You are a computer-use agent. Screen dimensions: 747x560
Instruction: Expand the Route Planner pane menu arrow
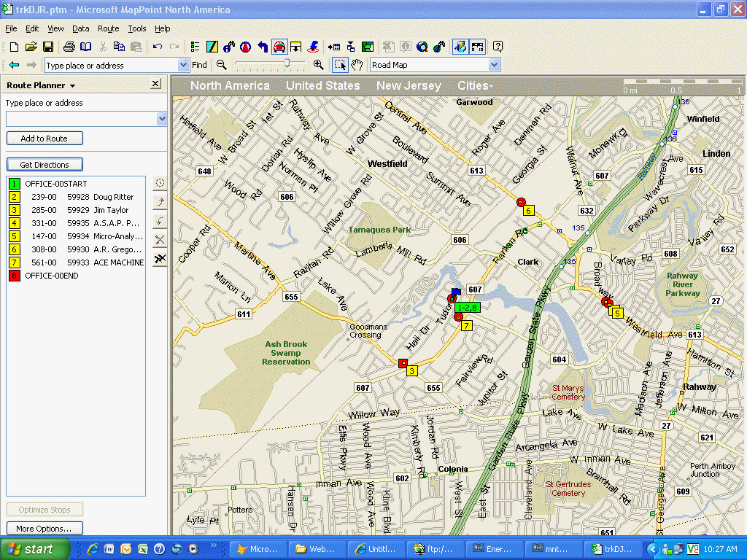click(x=72, y=86)
